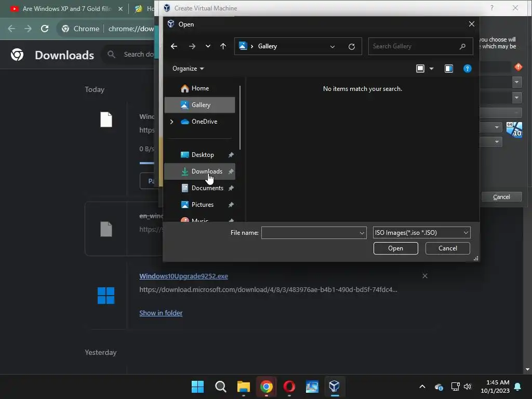This screenshot has width=532, height=399.
Task: Close the Open dialog
Action: [x=471, y=24]
